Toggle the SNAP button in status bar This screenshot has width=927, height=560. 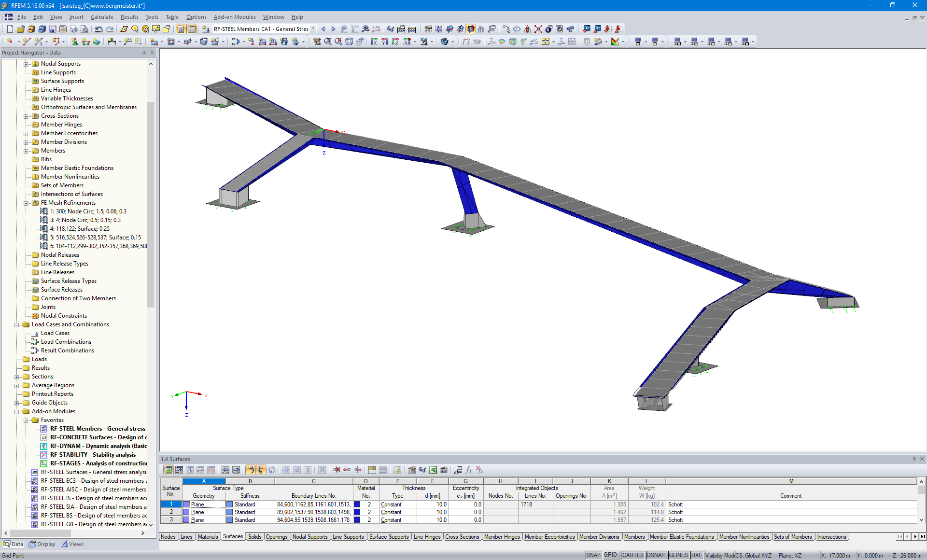593,555
